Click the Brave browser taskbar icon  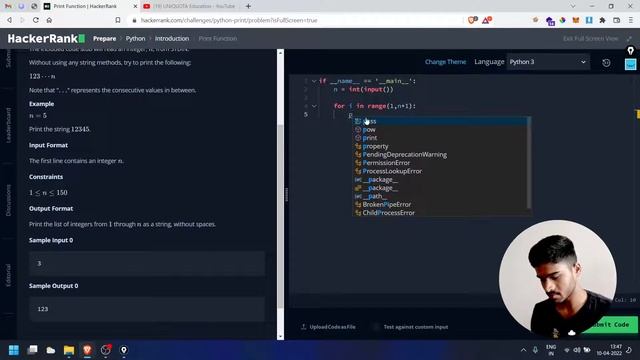pyautogui.click(x=87, y=350)
